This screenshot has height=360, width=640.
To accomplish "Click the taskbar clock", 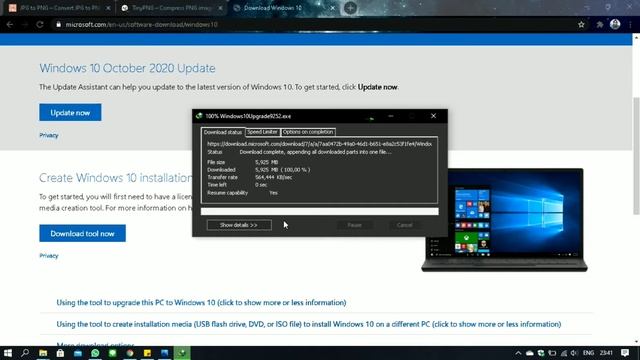I will pos(606,353).
